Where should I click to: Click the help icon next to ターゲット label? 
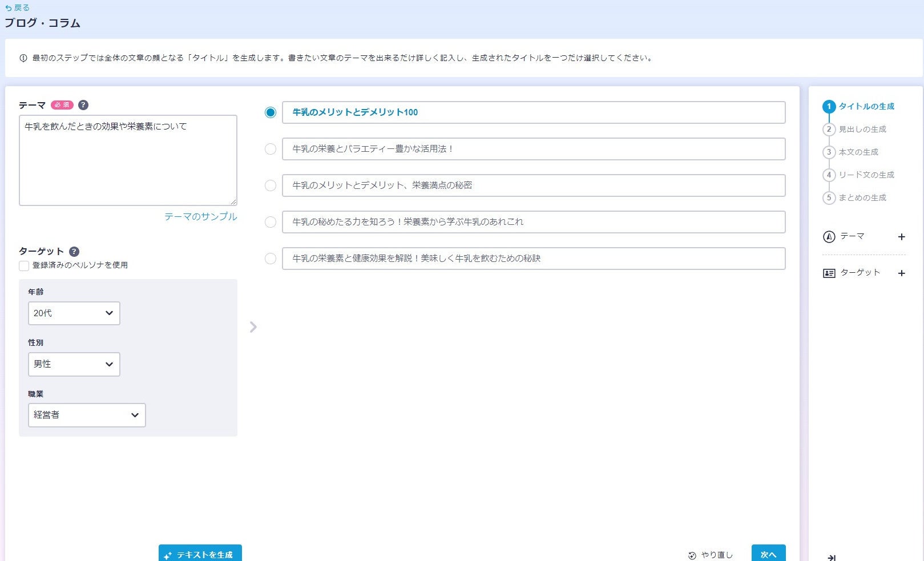coord(74,251)
